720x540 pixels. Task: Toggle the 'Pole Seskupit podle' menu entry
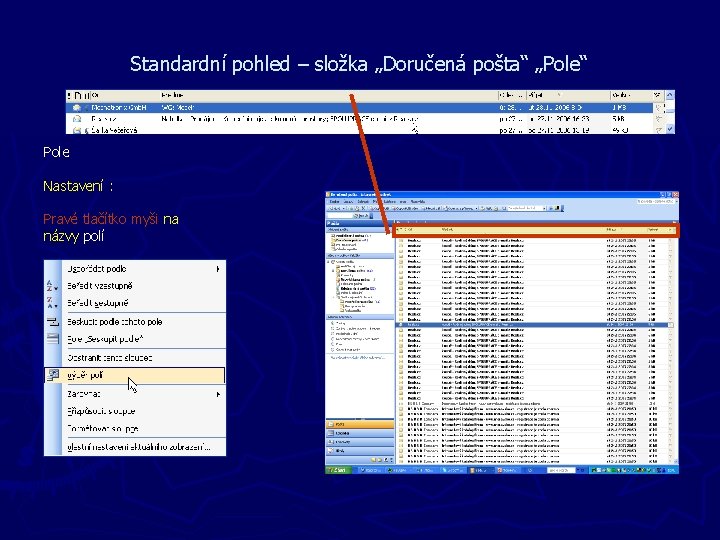click(x=135, y=339)
